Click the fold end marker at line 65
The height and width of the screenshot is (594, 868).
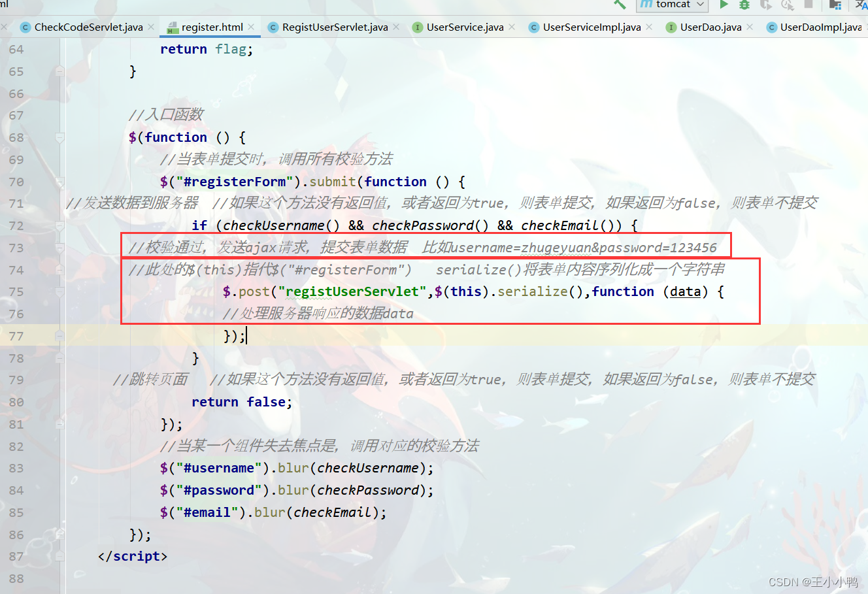pyautogui.click(x=59, y=71)
